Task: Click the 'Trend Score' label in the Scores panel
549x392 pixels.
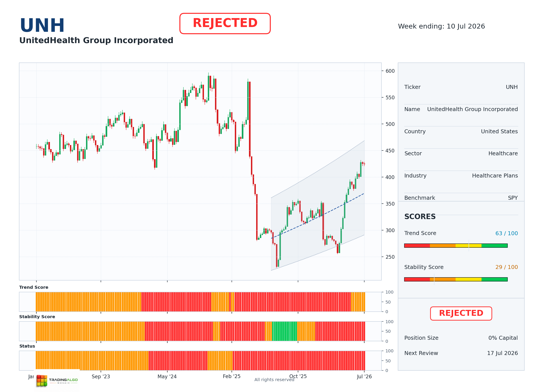Action: point(420,233)
